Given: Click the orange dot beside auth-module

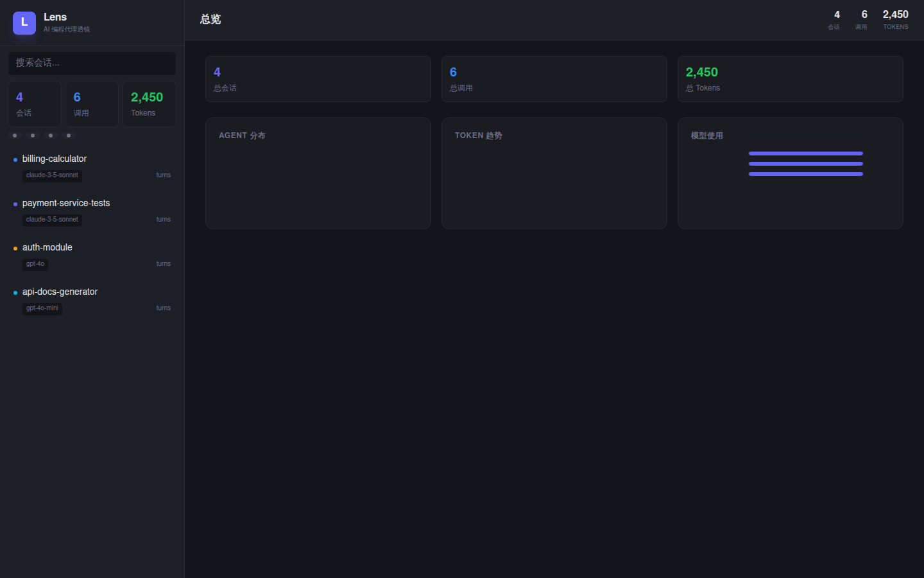Looking at the screenshot, I should [x=15, y=249].
